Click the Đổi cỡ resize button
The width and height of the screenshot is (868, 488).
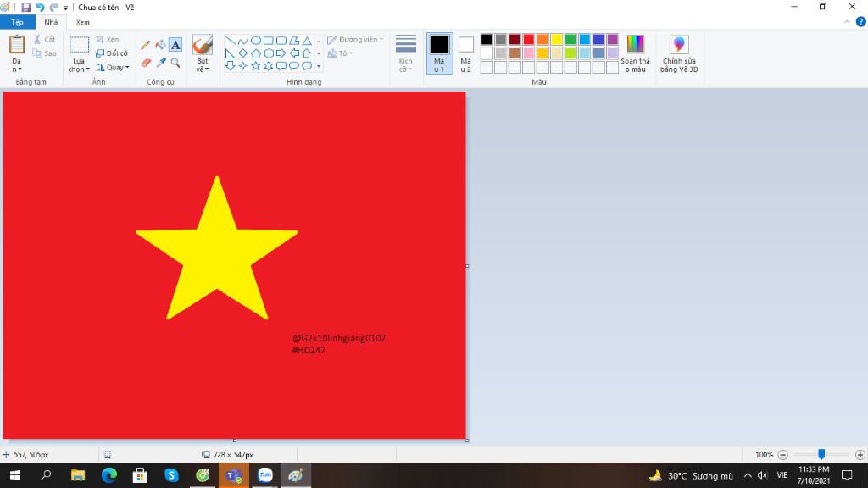click(112, 53)
